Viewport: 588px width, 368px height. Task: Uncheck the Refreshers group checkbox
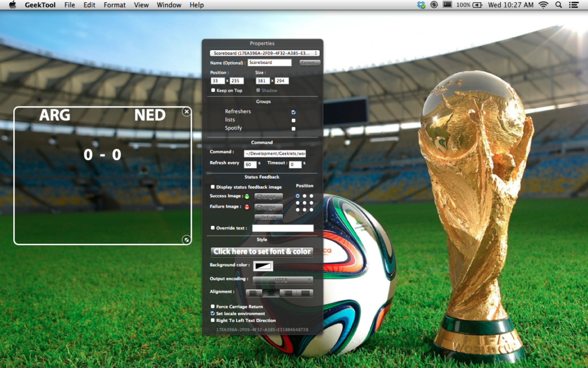tap(293, 112)
